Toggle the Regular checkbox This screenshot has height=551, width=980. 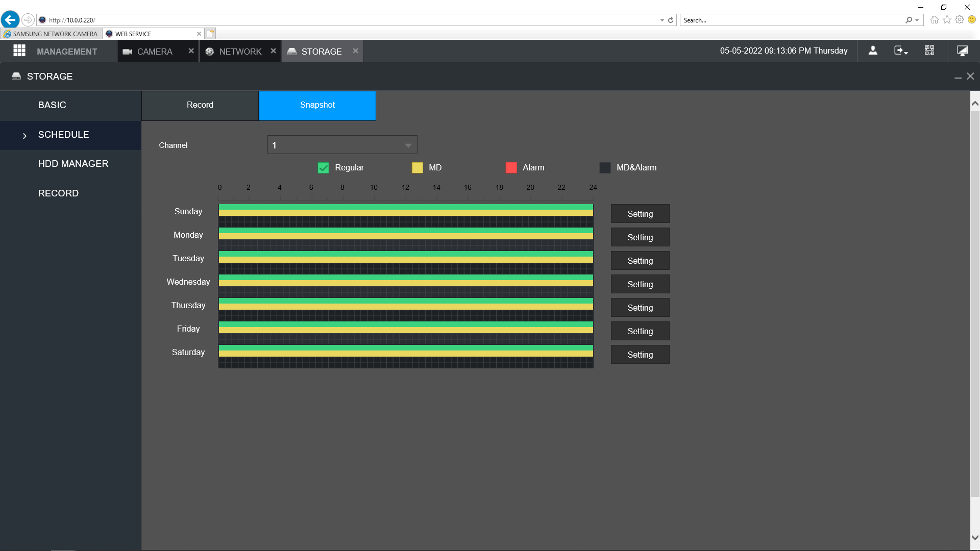(323, 168)
